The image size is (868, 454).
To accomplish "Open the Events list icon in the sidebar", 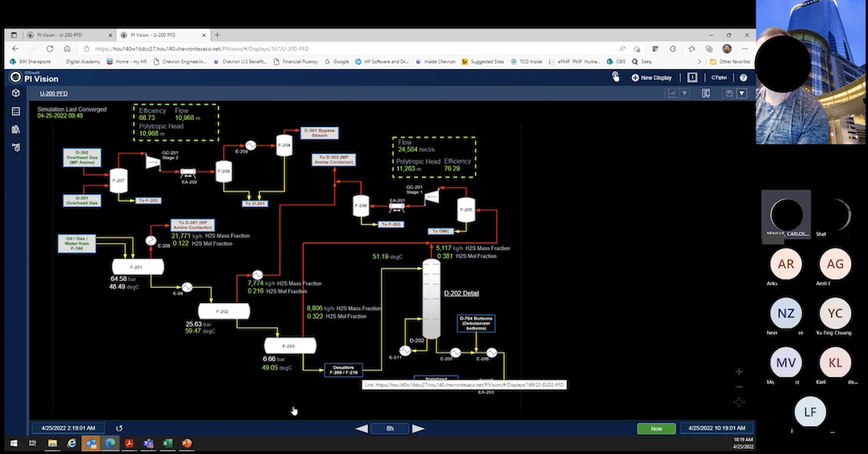I will tap(16, 111).
